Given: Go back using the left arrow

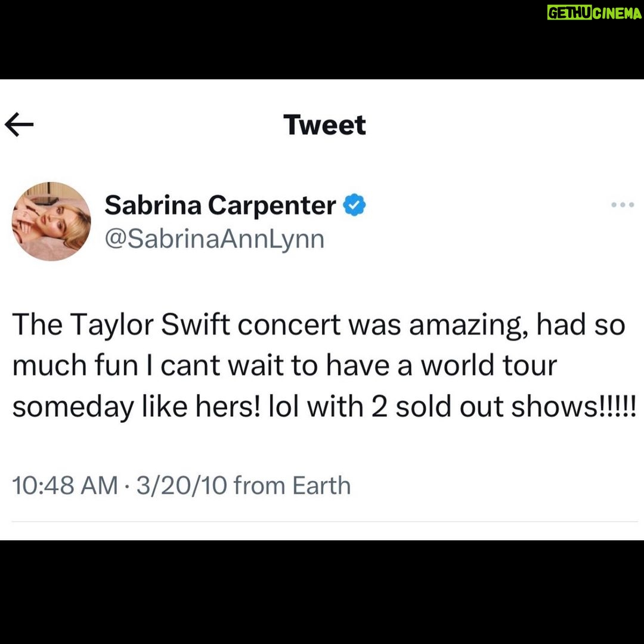Looking at the screenshot, I should tap(19, 125).
